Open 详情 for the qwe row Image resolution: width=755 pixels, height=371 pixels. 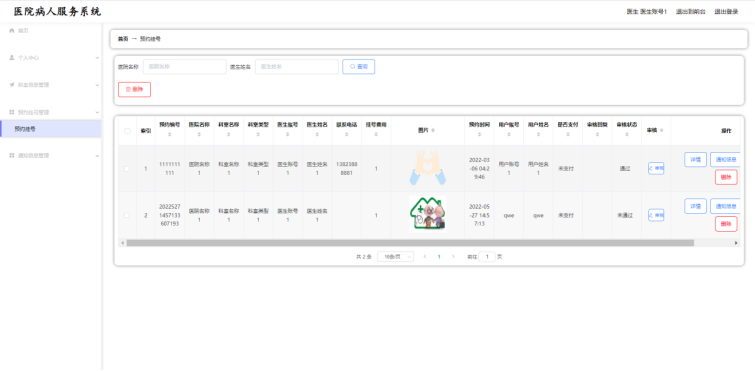(695, 206)
